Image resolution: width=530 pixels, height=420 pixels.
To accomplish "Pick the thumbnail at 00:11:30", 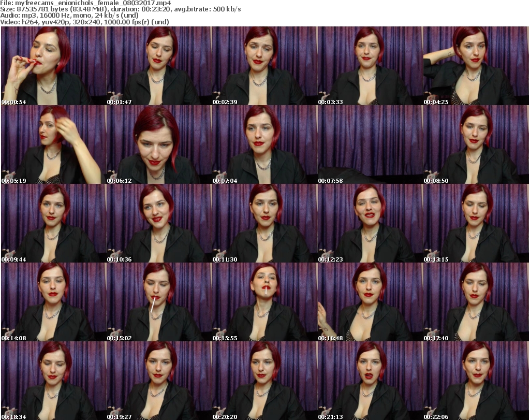I will [264, 223].
